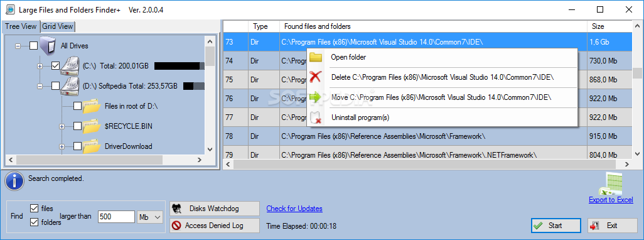
Task: Expand the C:\ drive tree node
Action: pos(40,66)
